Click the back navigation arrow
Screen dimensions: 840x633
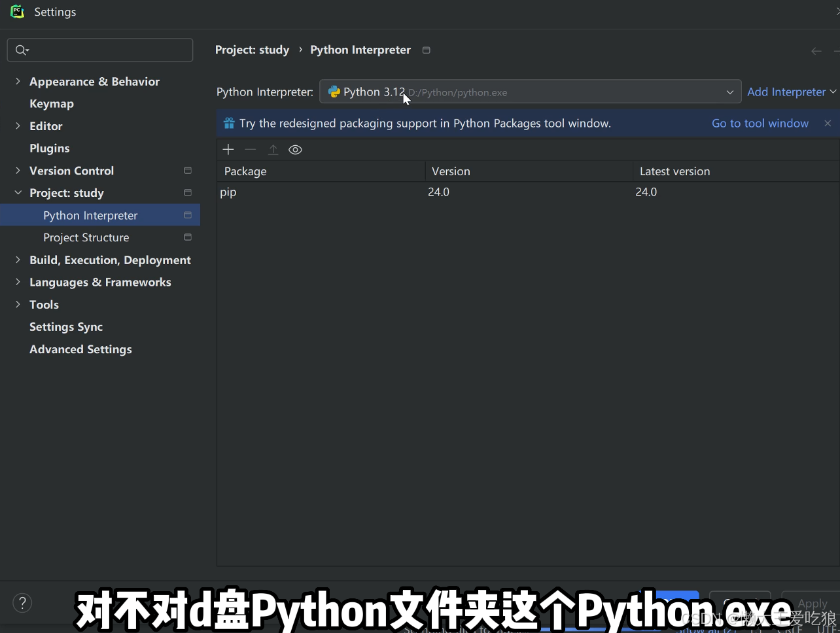click(x=816, y=50)
